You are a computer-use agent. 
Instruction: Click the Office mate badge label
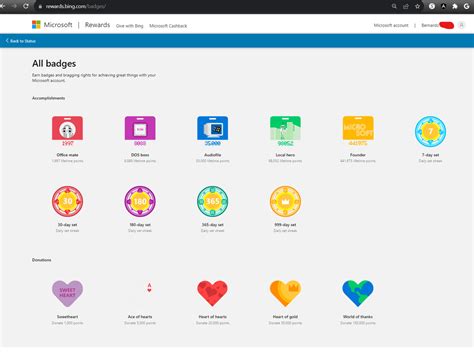[67, 155]
